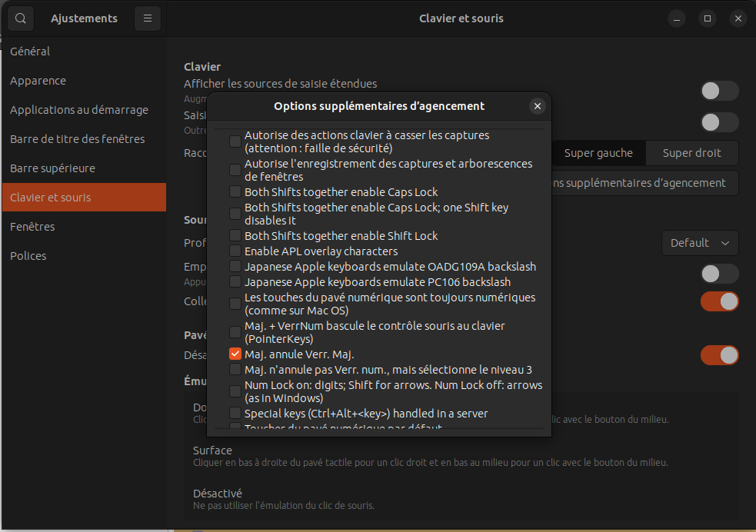Toggle 'Afficher les sources de saisie étendues' switch
Screen dimensions: 756x532
[719, 91]
